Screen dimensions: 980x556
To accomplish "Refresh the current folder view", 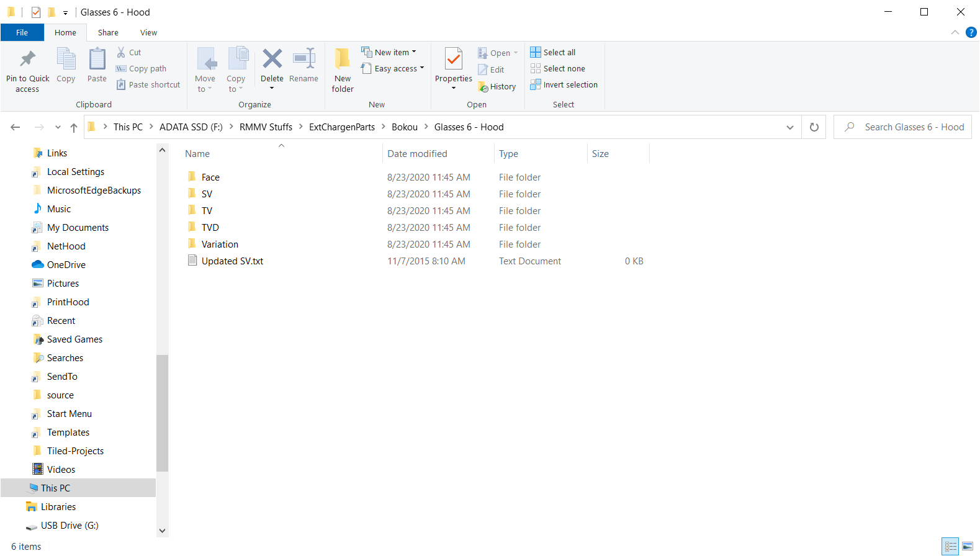I will [x=814, y=127].
